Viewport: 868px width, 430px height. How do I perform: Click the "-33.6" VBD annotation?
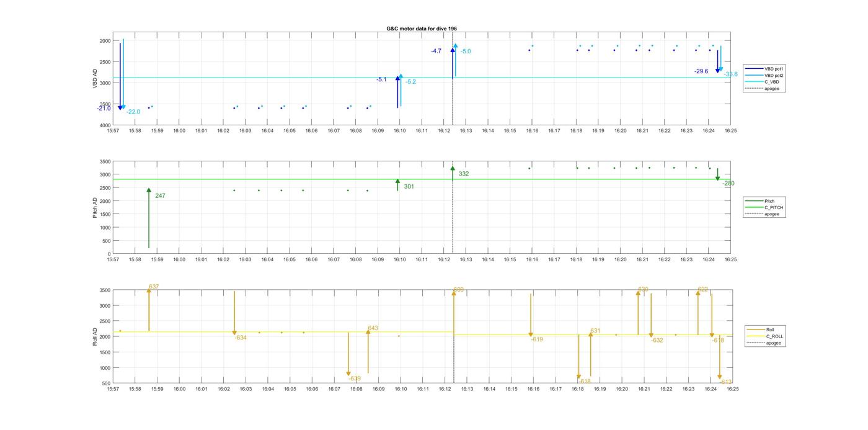[731, 74]
